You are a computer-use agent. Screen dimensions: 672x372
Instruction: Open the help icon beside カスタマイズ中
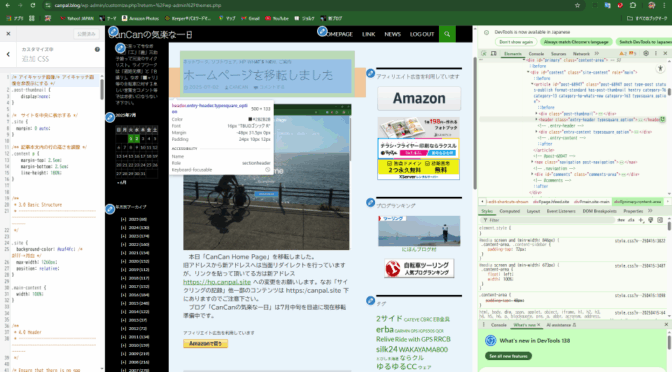(97, 49)
